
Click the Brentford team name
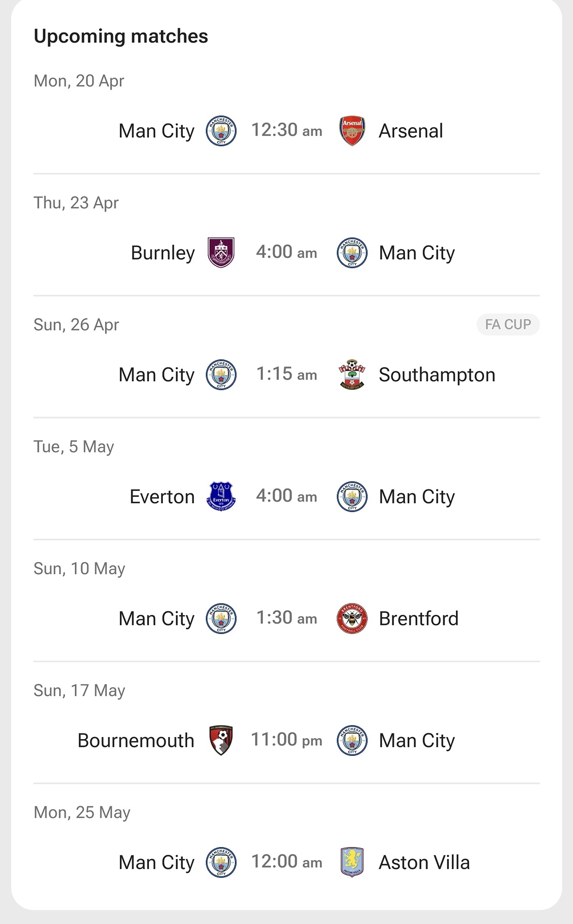(x=418, y=619)
